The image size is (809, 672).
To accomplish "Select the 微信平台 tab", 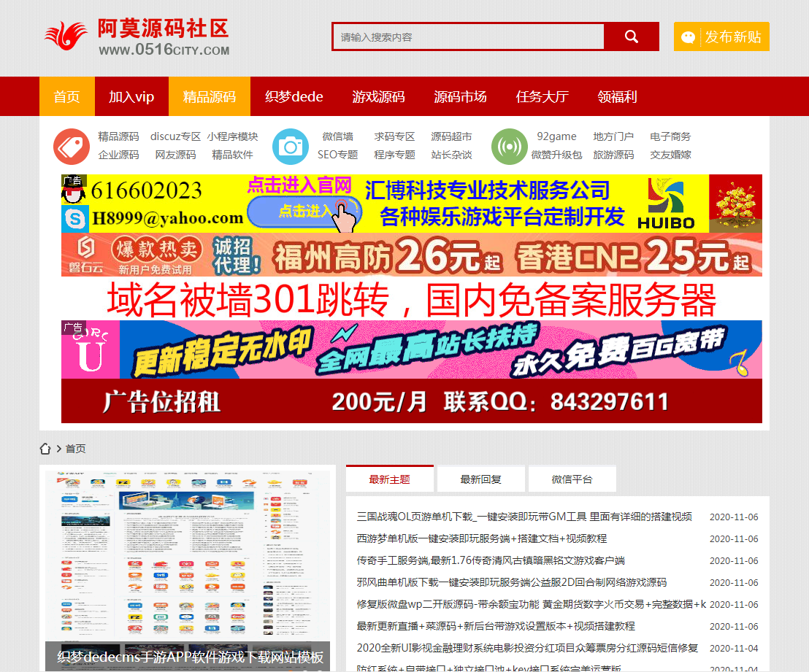I will pos(572,479).
